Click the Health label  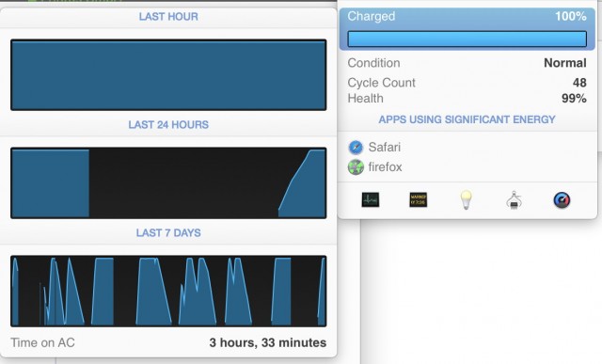(365, 99)
